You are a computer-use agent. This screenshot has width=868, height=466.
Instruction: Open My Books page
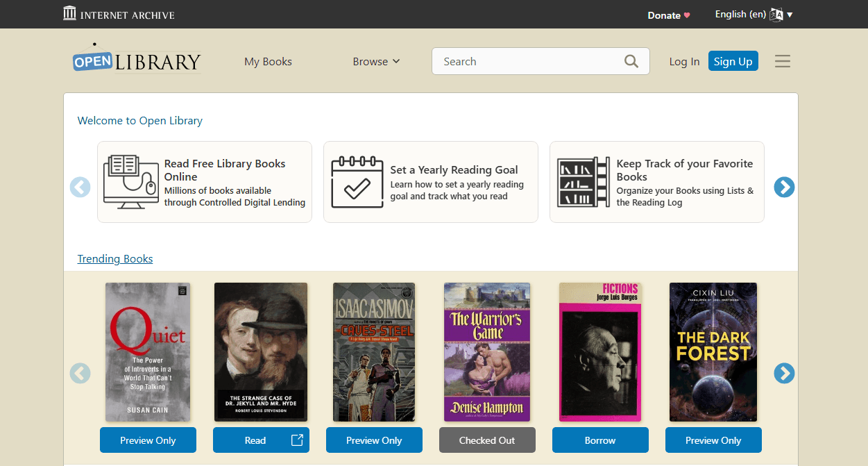(268, 61)
